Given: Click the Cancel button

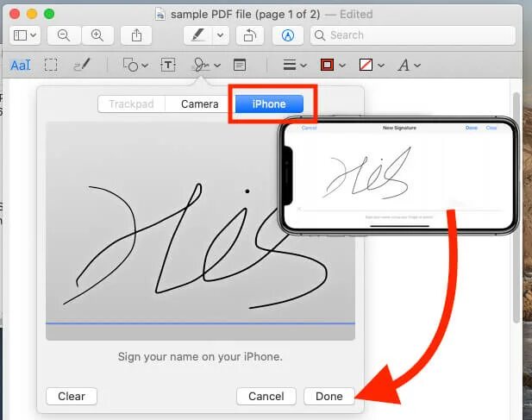Looking at the screenshot, I should pyautogui.click(x=266, y=396).
